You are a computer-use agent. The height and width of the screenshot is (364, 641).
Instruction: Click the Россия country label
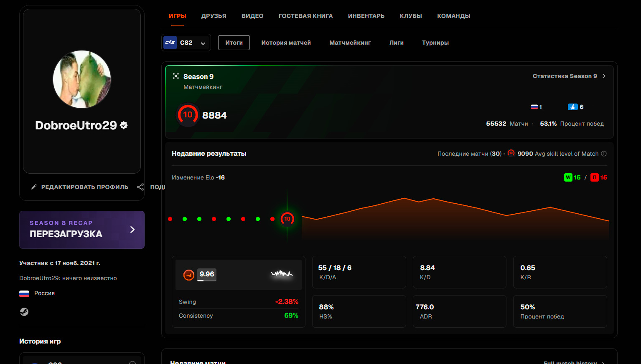[x=44, y=293]
